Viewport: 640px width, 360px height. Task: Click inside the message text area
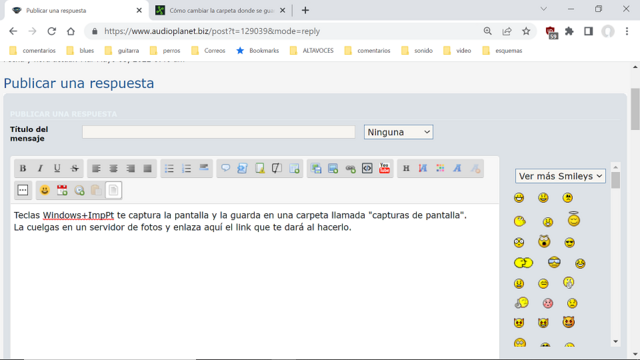pos(255,282)
